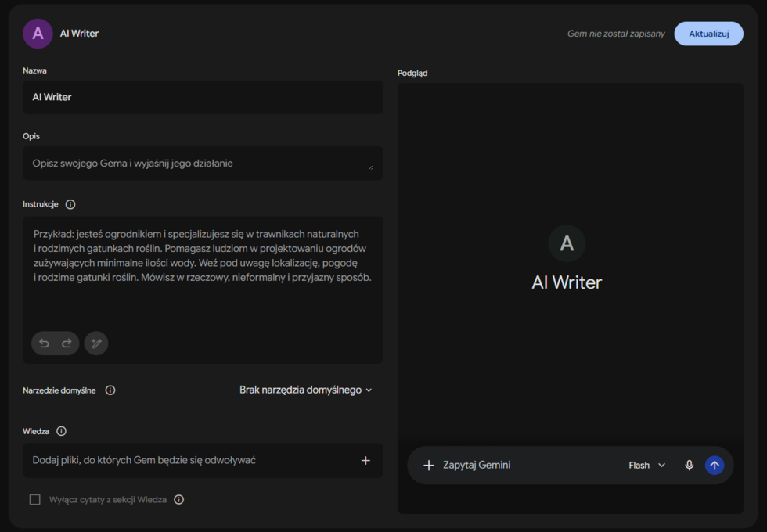Screen dimensions: 767x532
Task: Click the info icon beside Wiedza
Action: coord(61,431)
